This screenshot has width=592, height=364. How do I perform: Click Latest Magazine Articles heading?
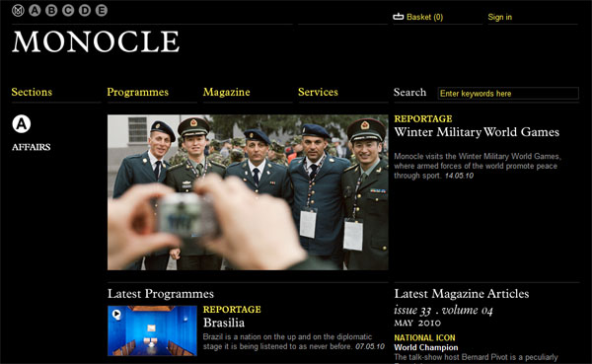[462, 294]
